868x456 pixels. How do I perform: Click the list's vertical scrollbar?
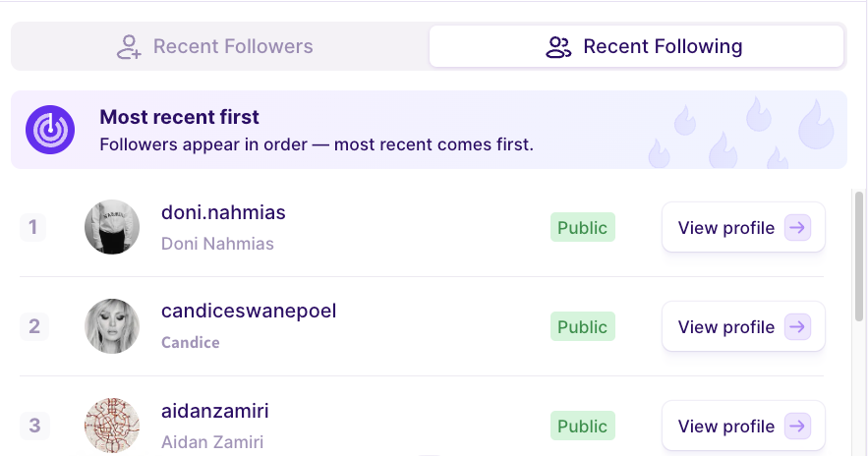[x=859, y=256]
